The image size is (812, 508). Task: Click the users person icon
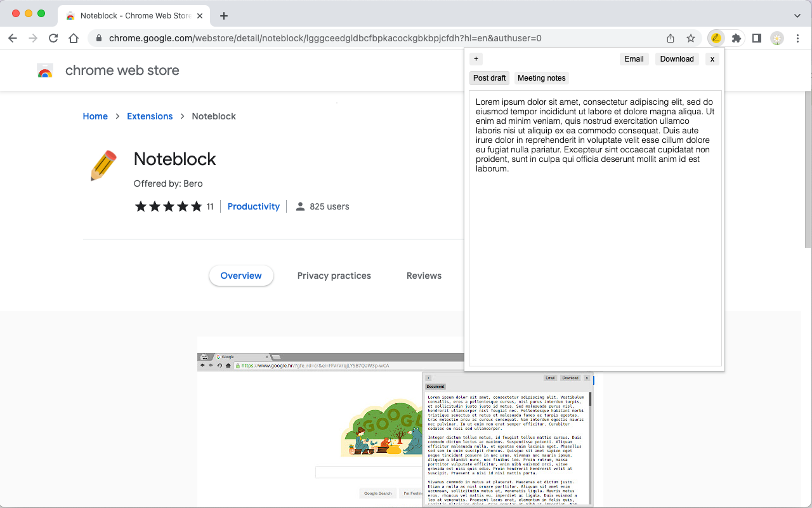tap(301, 206)
